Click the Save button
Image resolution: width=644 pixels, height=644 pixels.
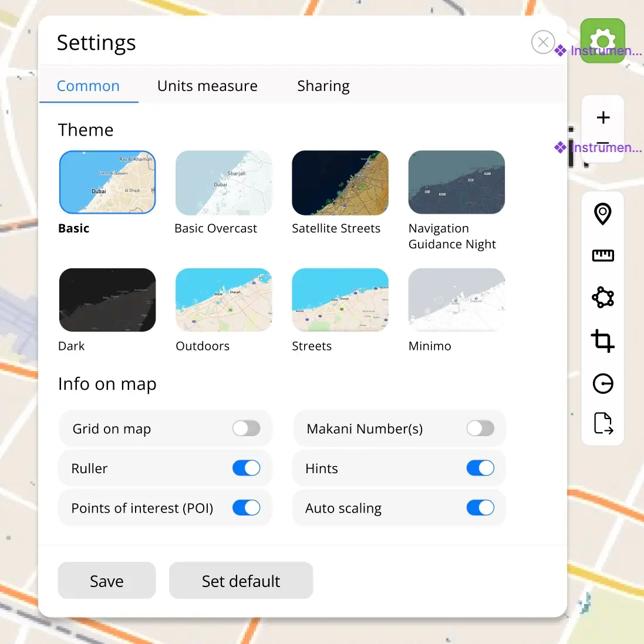107,581
